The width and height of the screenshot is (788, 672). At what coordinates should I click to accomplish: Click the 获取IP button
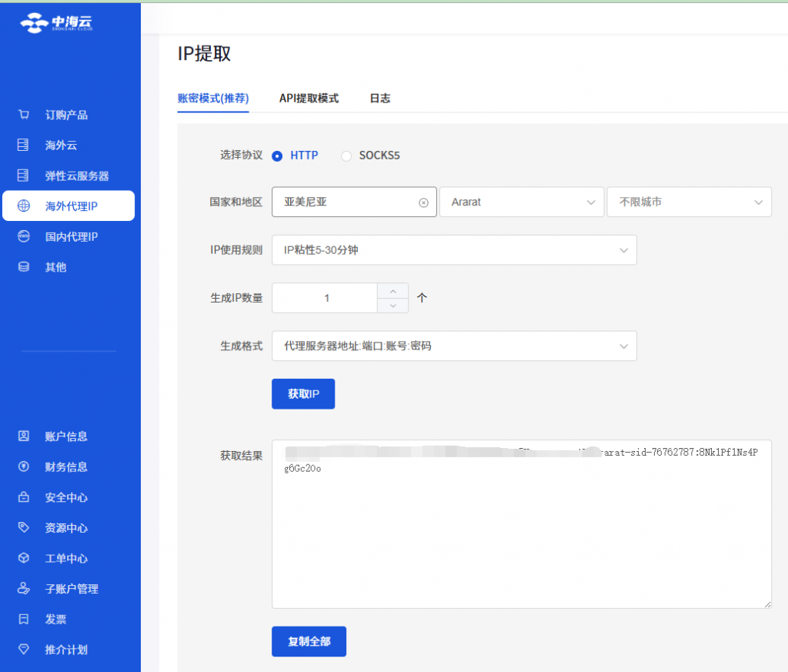[303, 394]
